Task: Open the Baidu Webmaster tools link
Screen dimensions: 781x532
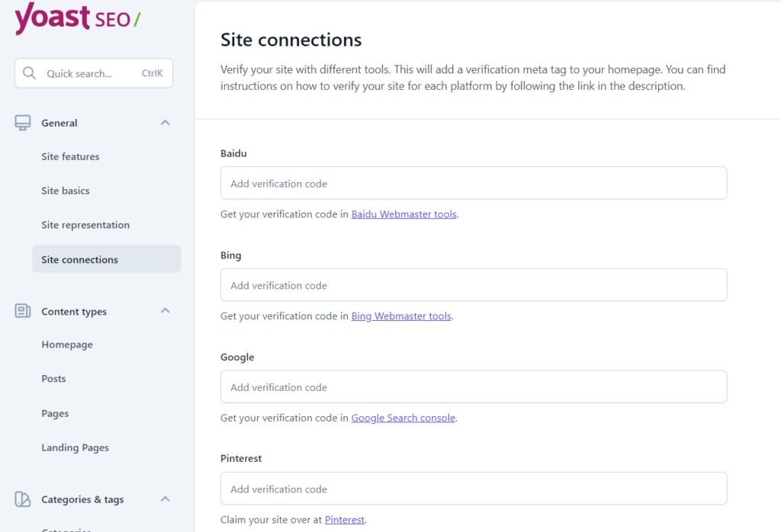Action: tap(404, 214)
